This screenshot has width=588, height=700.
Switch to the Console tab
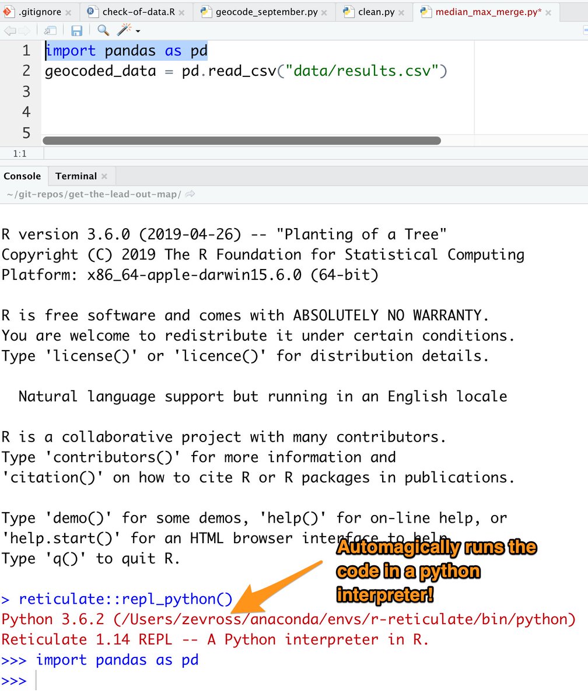pyautogui.click(x=23, y=176)
